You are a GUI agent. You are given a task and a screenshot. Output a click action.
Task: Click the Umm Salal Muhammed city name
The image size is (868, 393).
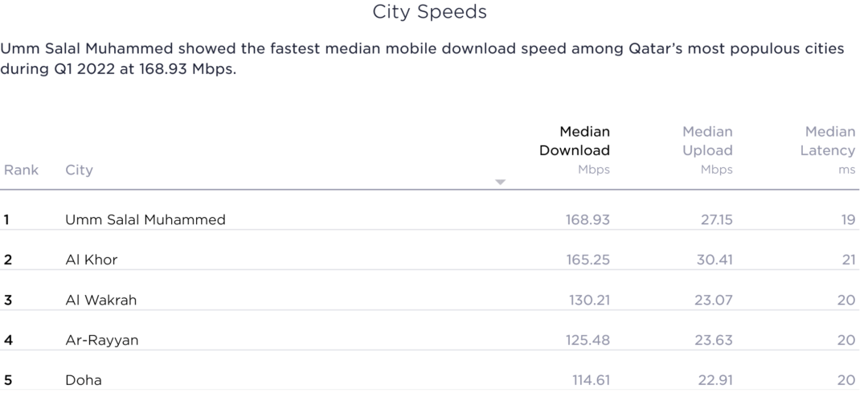[145, 219]
